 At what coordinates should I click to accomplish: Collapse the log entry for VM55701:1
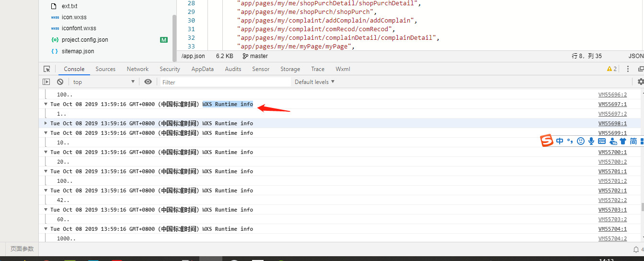click(46, 171)
